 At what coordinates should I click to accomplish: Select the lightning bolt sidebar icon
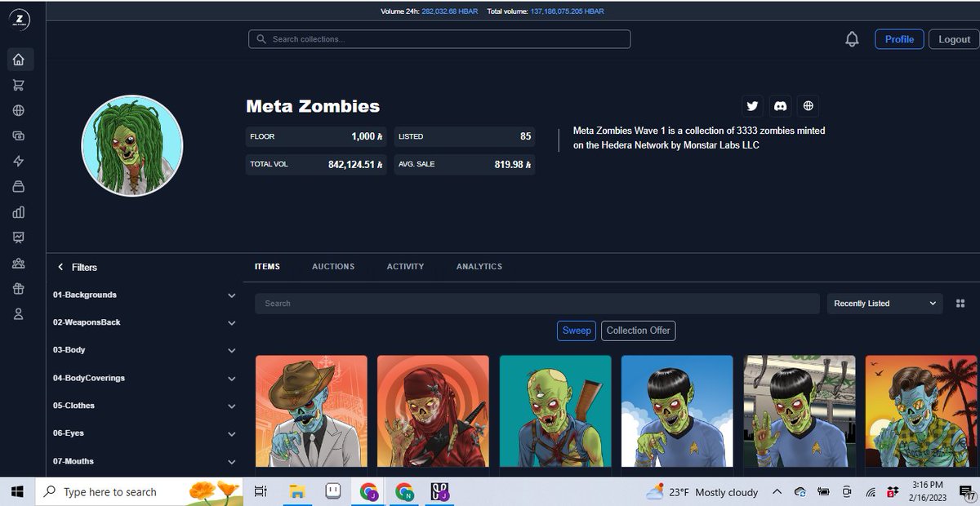19,161
